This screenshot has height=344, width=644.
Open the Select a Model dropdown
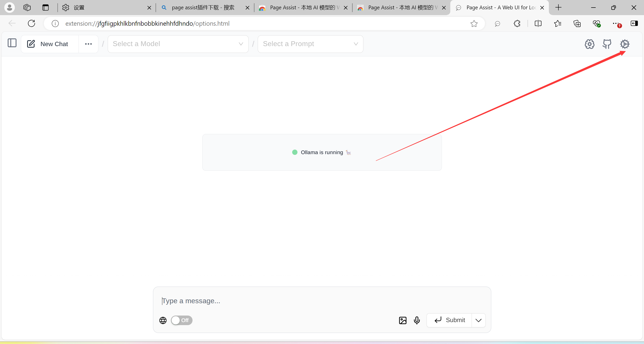click(x=178, y=44)
